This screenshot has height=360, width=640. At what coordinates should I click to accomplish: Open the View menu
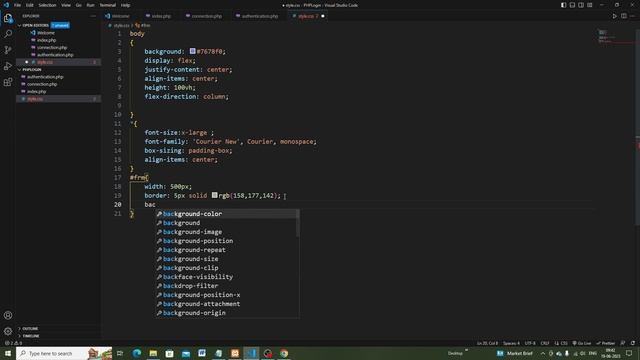(x=66, y=5)
